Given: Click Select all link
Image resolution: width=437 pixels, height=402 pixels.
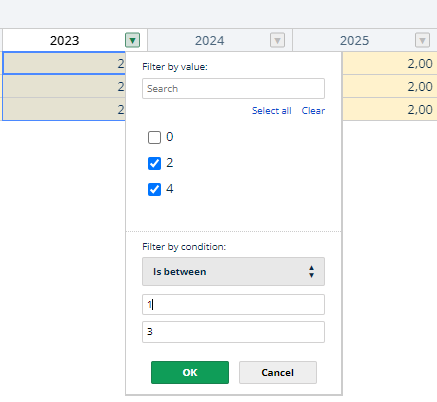Looking at the screenshot, I should click(272, 111).
